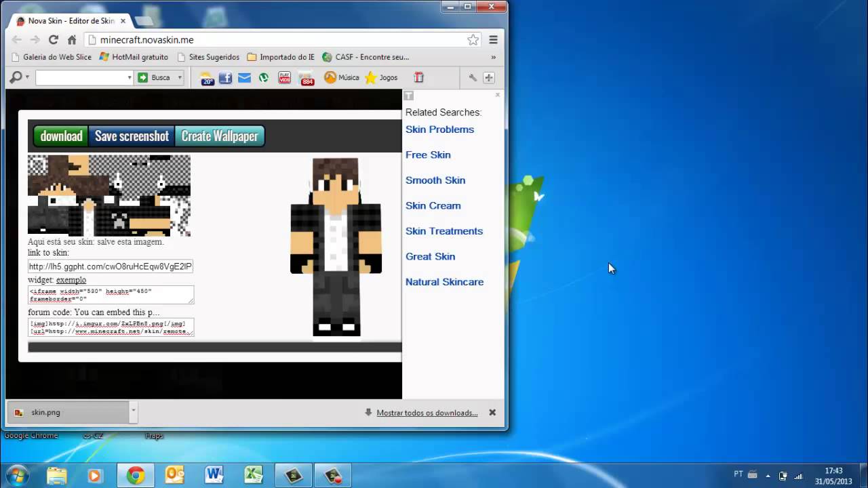Open Galeria do Web Slice bookmark

[x=52, y=58]
